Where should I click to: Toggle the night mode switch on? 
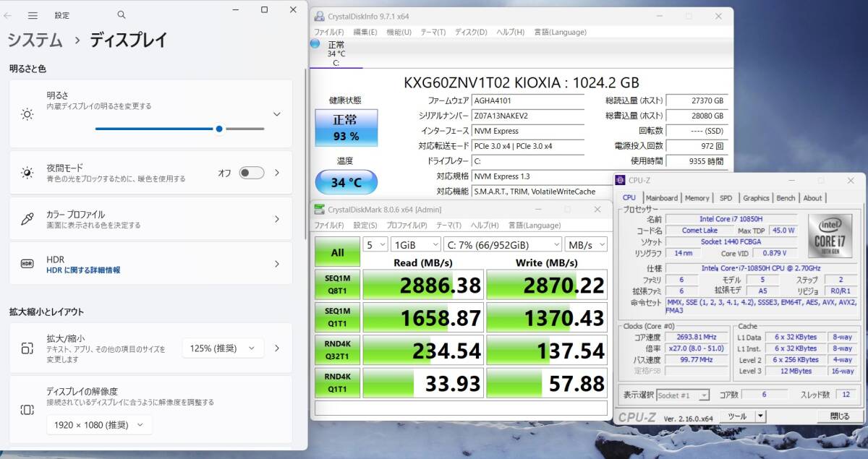251,173
